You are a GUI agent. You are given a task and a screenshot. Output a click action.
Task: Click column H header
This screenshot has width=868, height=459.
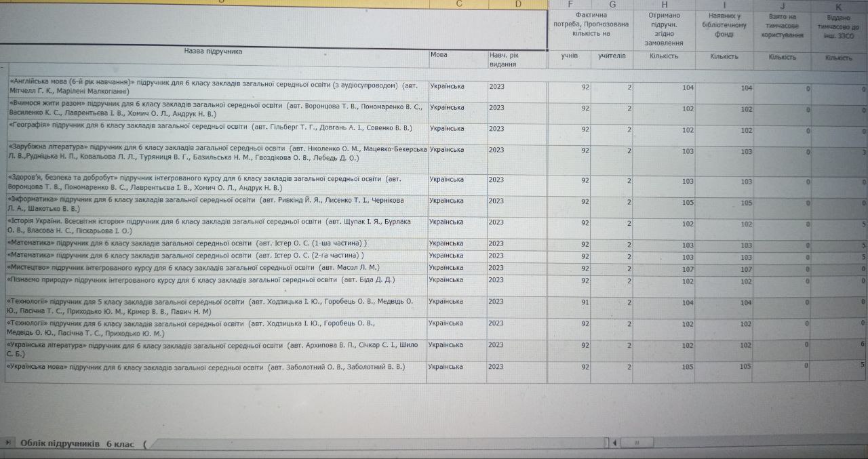pyautogui.click(x=664, y=5)
